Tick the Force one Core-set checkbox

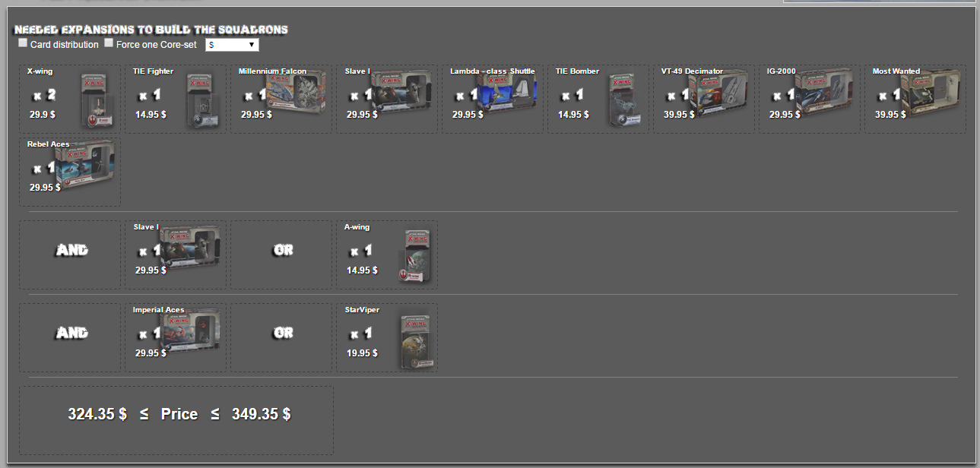(x=109, y=43)
